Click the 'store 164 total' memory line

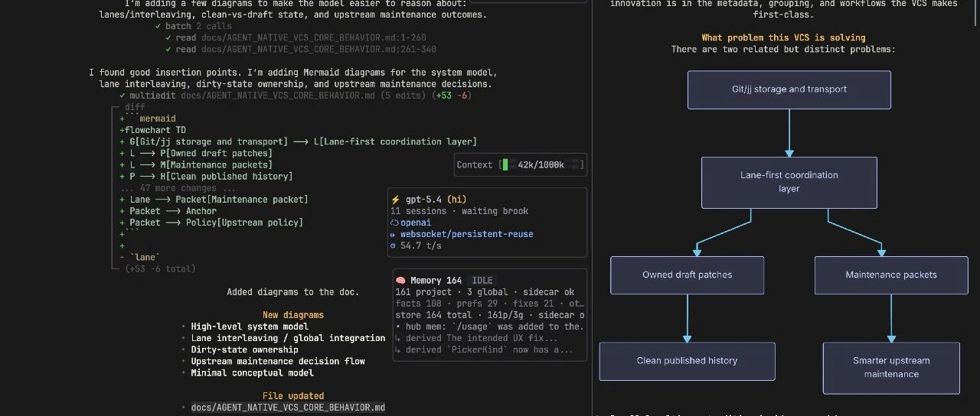(x=490, y=315)
